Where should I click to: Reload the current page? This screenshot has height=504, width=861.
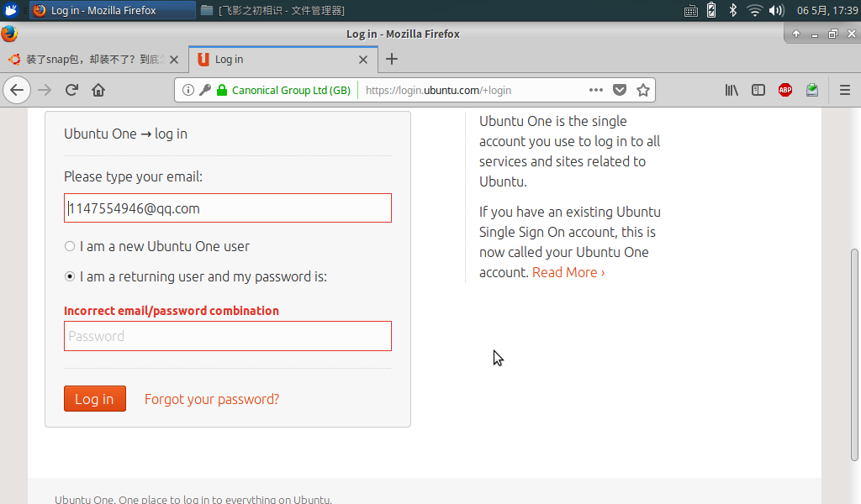72,90
